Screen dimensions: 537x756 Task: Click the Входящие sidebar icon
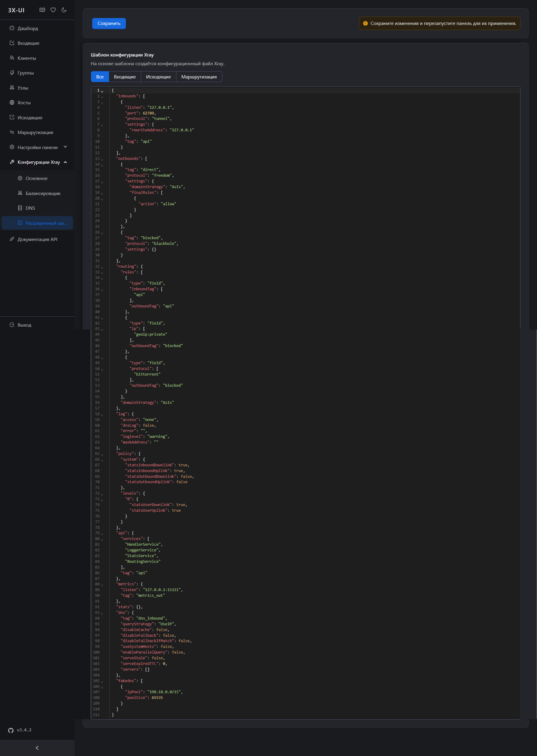(x=12, y=43)
